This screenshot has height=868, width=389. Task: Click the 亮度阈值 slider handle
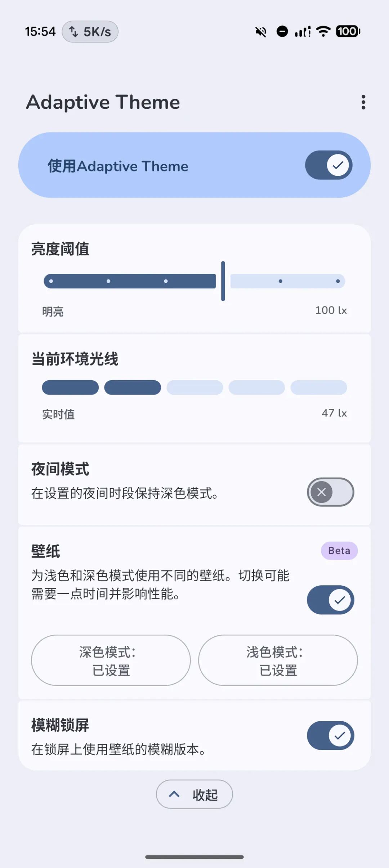(223, 281)
